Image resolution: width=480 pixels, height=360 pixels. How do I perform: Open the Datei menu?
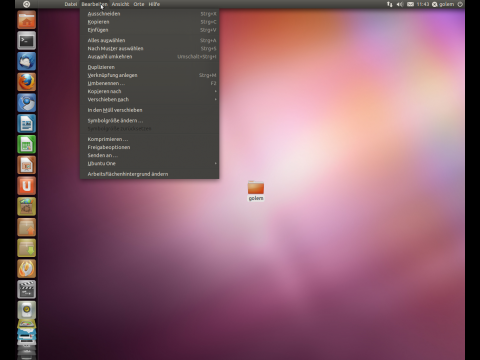71,4
